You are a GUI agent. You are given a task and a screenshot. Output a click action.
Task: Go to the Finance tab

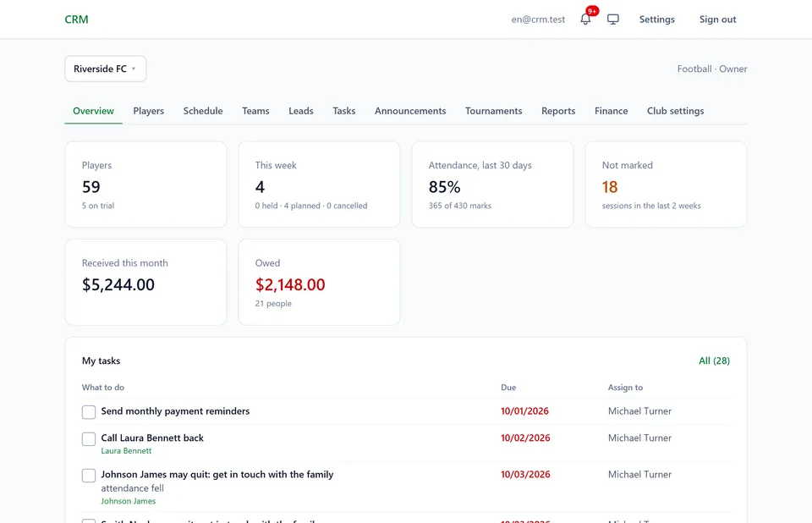tap(611, 111)
